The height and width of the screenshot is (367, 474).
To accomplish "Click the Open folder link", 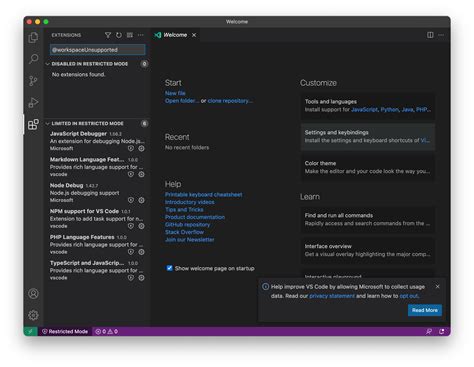I will pos(182,101).
